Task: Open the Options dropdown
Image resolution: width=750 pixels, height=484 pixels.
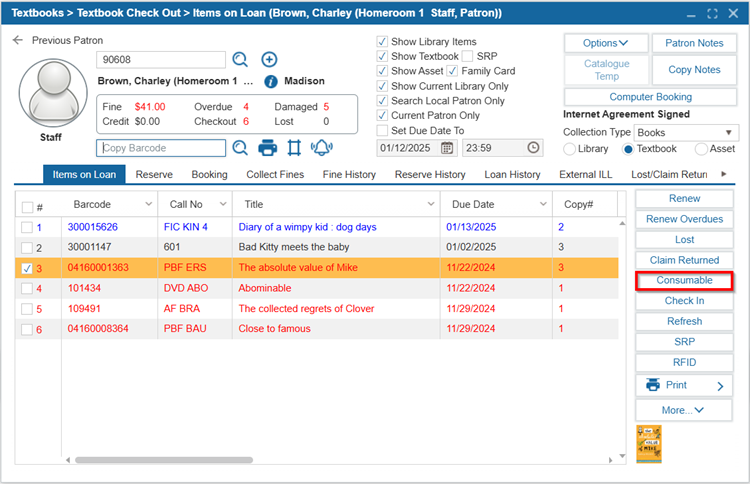Action: click(x=606, y=43)
